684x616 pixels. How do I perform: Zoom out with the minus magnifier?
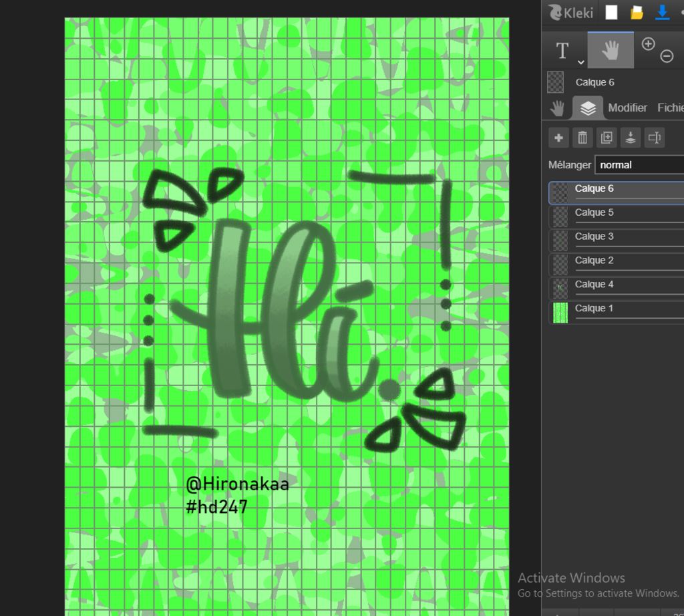click(667, 56)
